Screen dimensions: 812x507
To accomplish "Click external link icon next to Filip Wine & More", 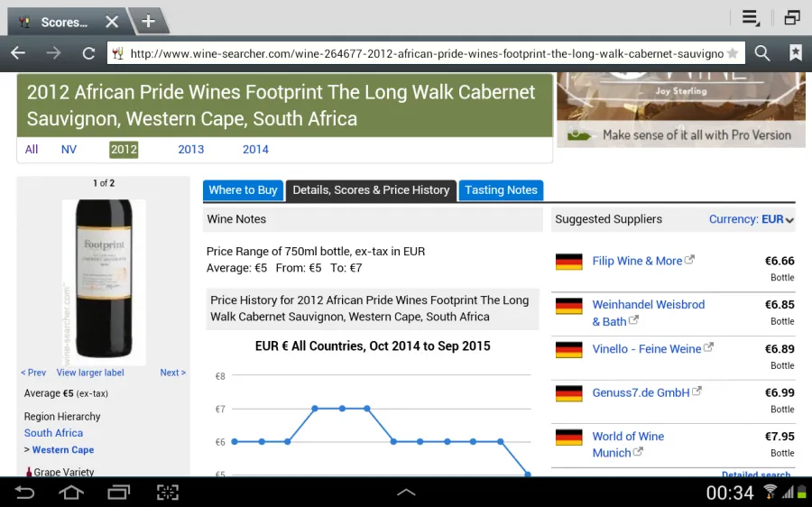I will coord(689,260).
